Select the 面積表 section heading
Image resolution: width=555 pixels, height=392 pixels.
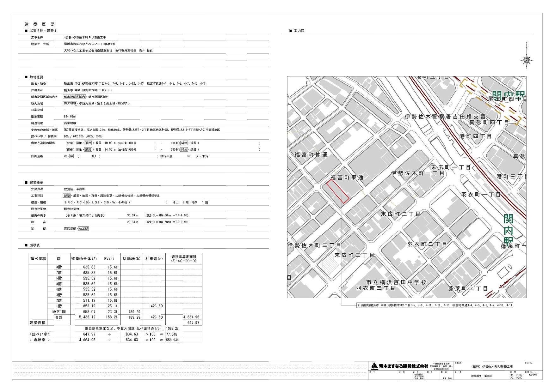coord(34,245)
